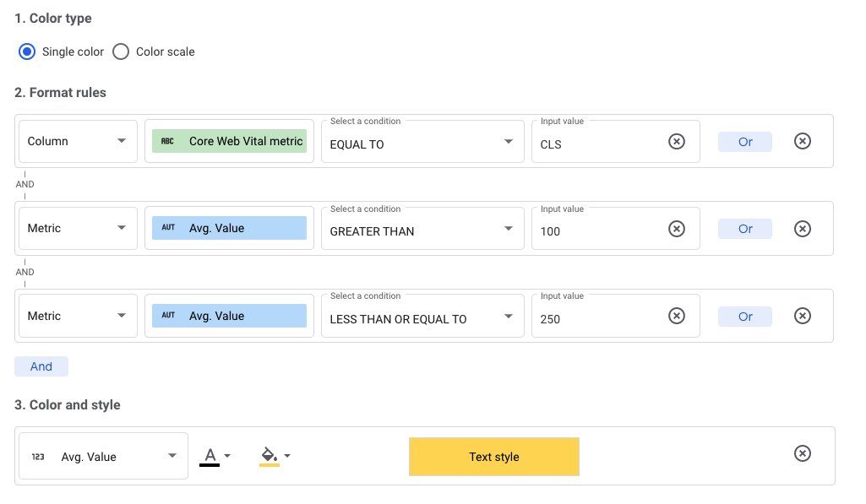The height and width of the screenshot is (504, 866).
Task: Switch to Color scale coloring
Action: click(121, 51)
